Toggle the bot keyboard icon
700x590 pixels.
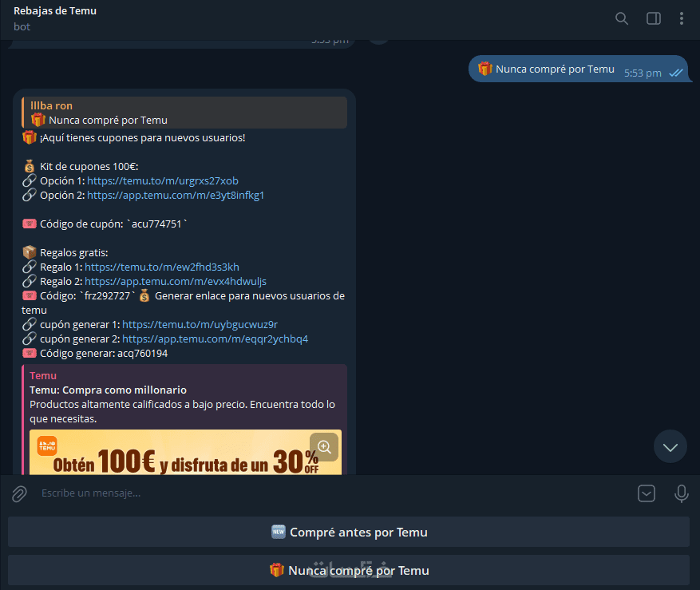[647, 493]
